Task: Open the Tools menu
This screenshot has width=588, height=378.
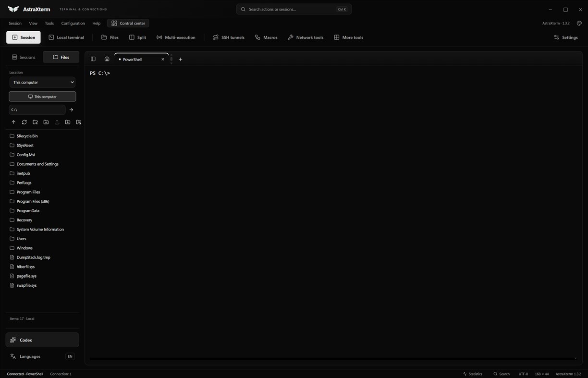Action: [x=49, y=23]
